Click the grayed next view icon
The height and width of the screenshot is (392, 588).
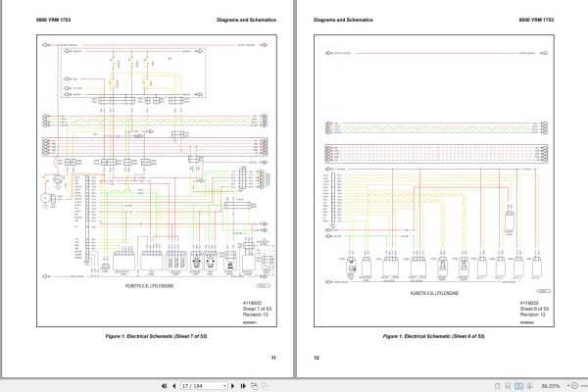[x=265, y=385]
